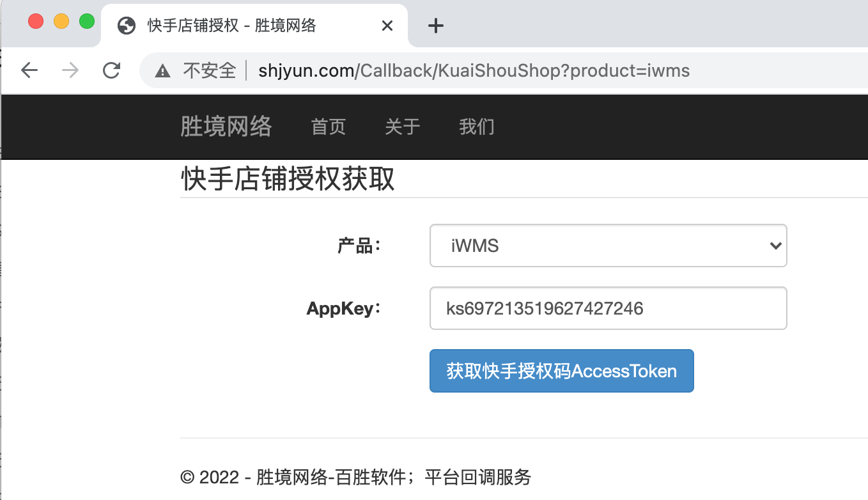Maximize window with the green button
The height and width of the screenshot is (500, 868).
[x=87, y=21]
